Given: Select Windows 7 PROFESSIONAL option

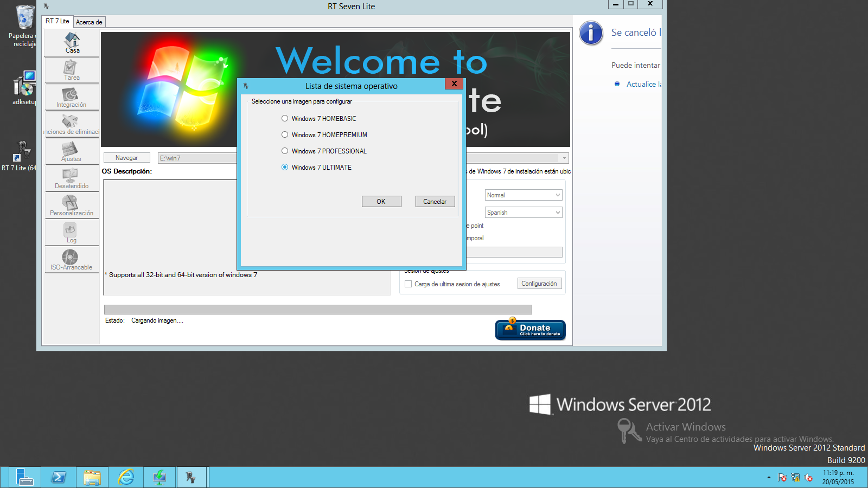Looking at the screenshot, I should click(324, 151).
